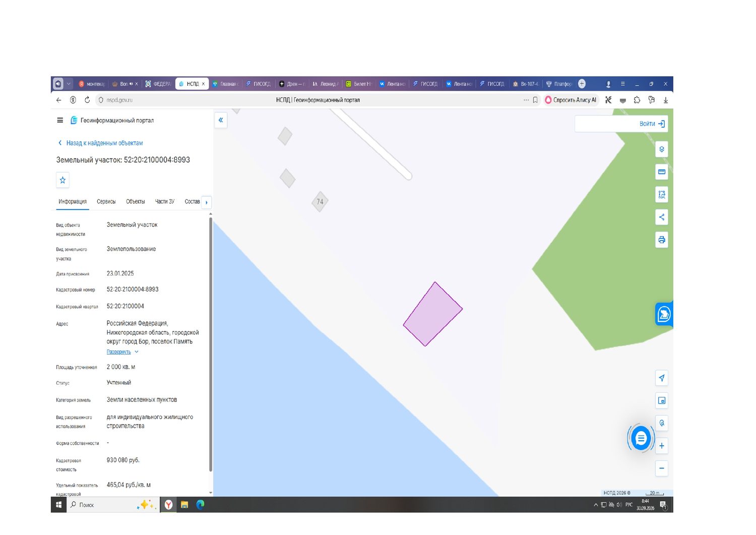Collapse the left info panel with double chevron
Viewport: 756px width, 535px height.
pos(221,120)
